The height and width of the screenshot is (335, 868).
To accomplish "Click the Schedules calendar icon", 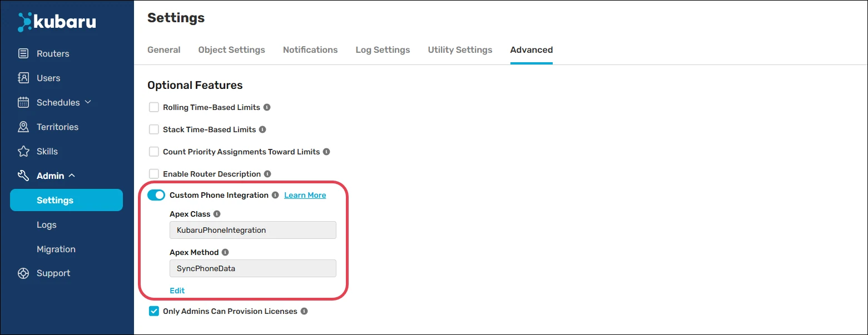I will pos(23,103).
